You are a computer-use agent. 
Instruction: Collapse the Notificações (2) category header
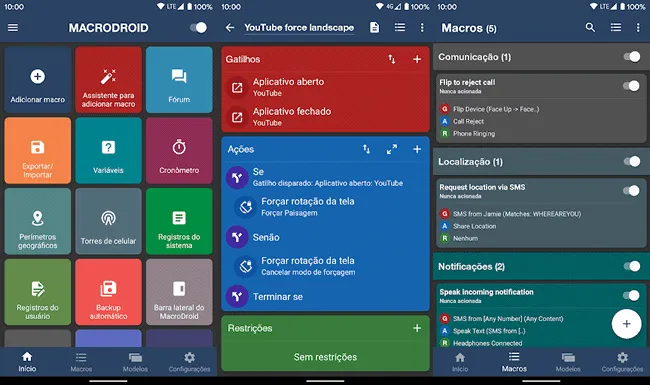pyautogui.click(x=541, y=266)
